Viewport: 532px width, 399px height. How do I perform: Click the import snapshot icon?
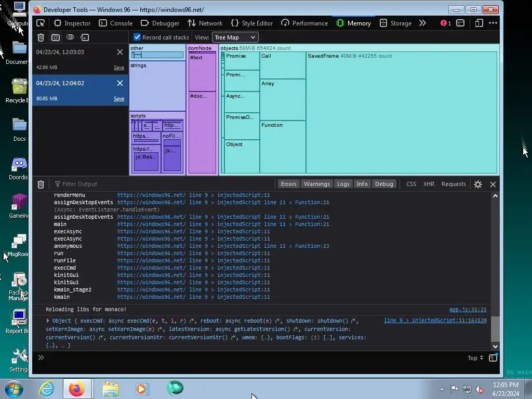(x=85, y=37)
